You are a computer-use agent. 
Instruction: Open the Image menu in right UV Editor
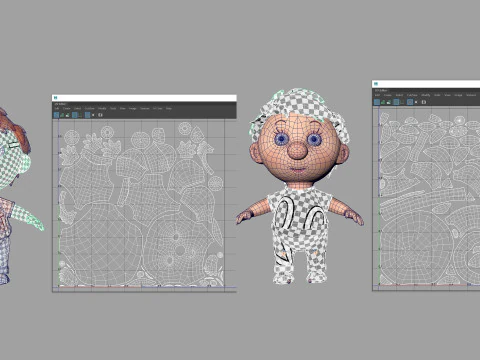coord(458,95)
